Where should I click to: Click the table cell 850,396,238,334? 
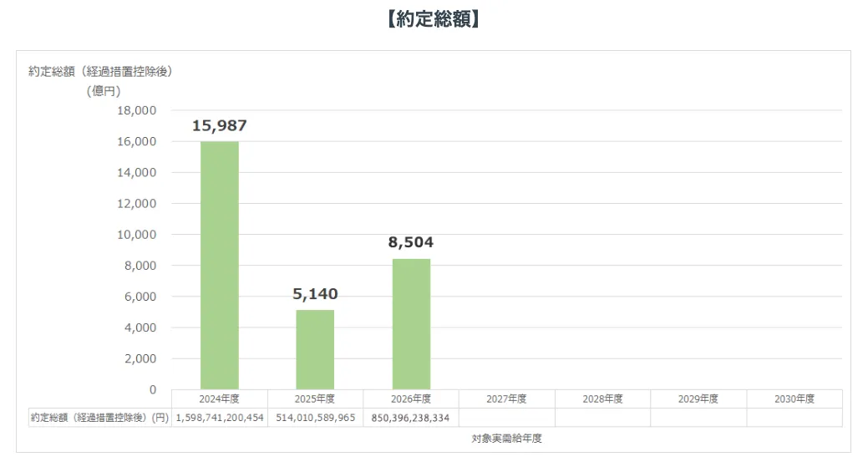coord(411,418)
